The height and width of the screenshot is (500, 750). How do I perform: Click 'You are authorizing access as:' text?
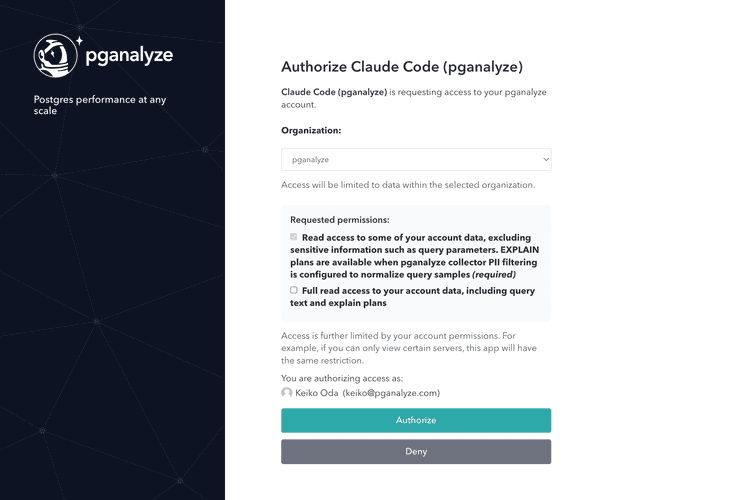pos(342,378)
